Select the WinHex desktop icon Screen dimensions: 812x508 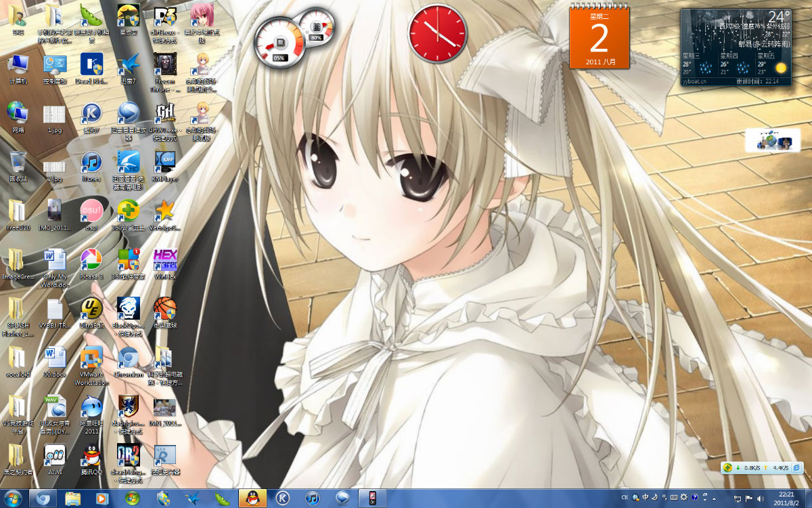click(x=165, y=263)
